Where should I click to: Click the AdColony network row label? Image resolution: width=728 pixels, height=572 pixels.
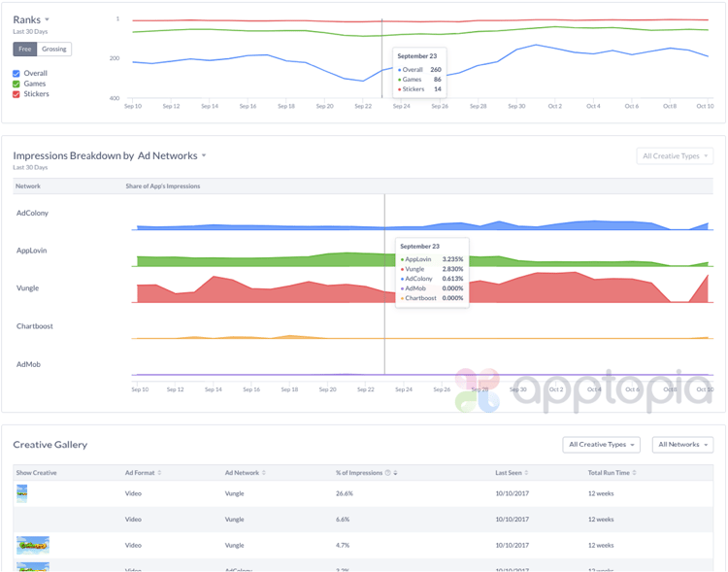[x=32, y=213]
